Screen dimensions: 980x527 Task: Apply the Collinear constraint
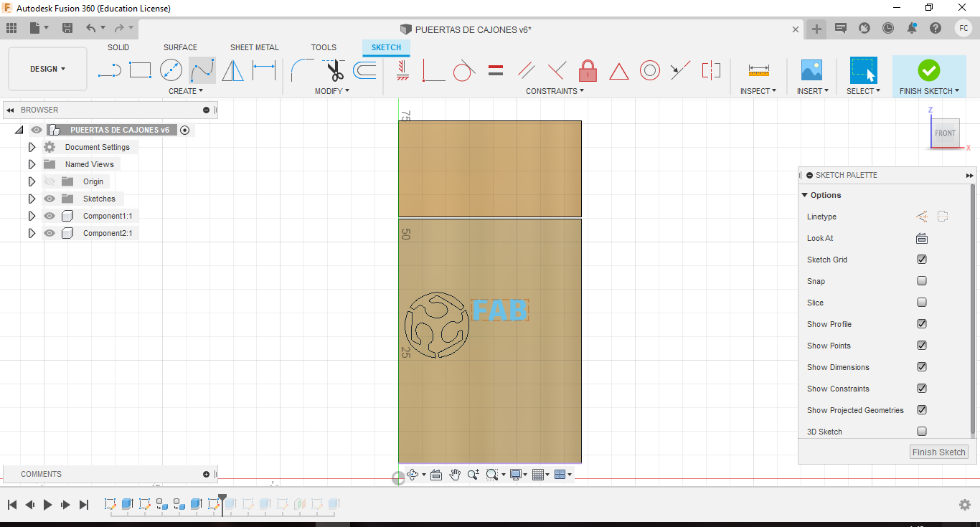click(680, 70)
